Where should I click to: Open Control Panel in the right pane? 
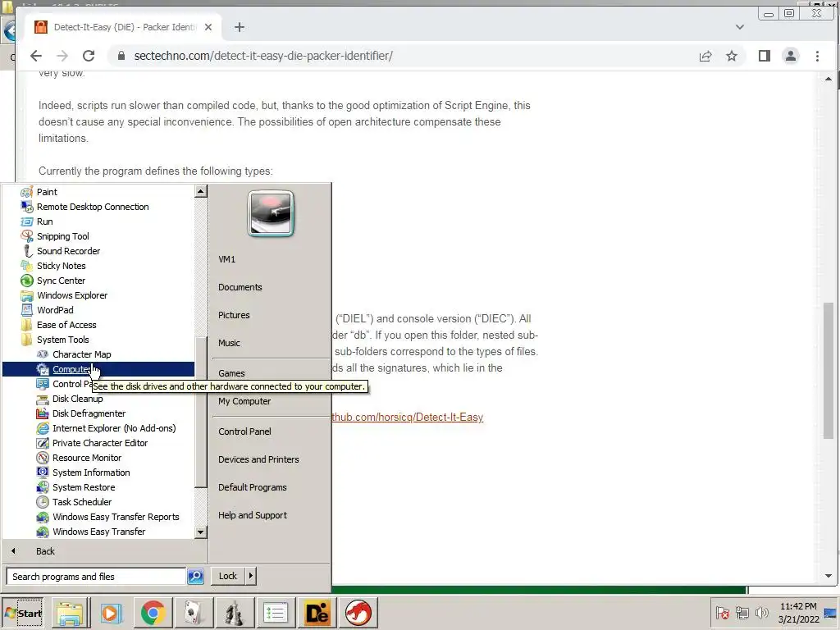coord(244,431)
